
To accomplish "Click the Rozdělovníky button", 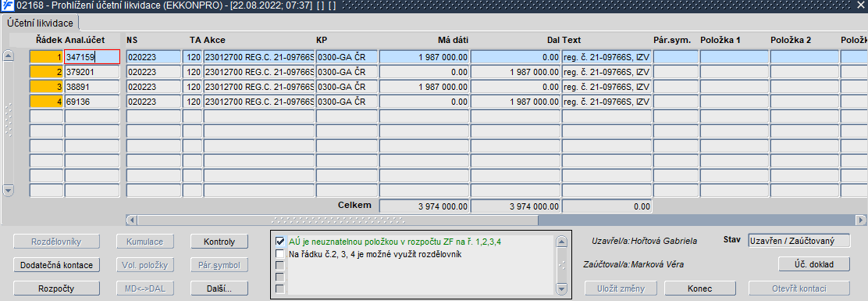I will click(56, 242).
